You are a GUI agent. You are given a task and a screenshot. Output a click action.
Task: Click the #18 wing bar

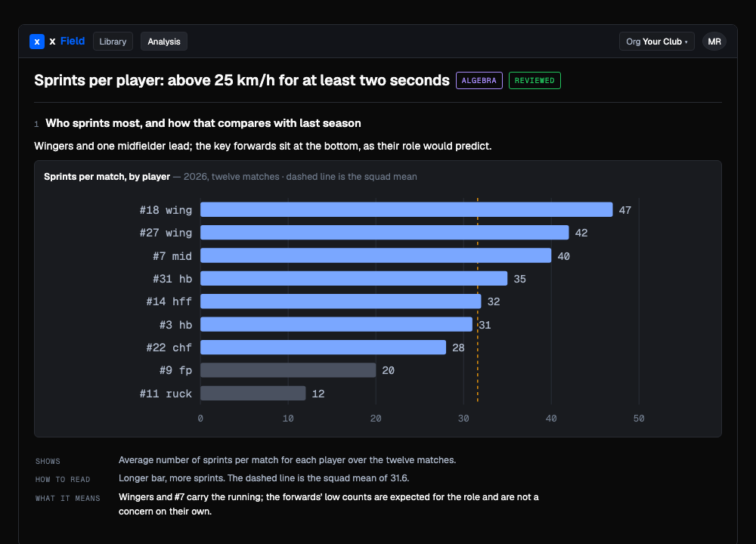(407, 209)
